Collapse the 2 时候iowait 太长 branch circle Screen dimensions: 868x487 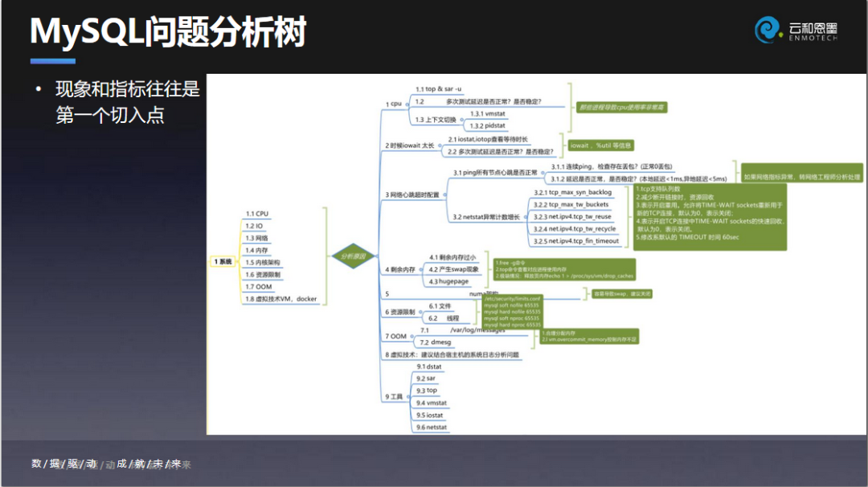tap(440, 145)
